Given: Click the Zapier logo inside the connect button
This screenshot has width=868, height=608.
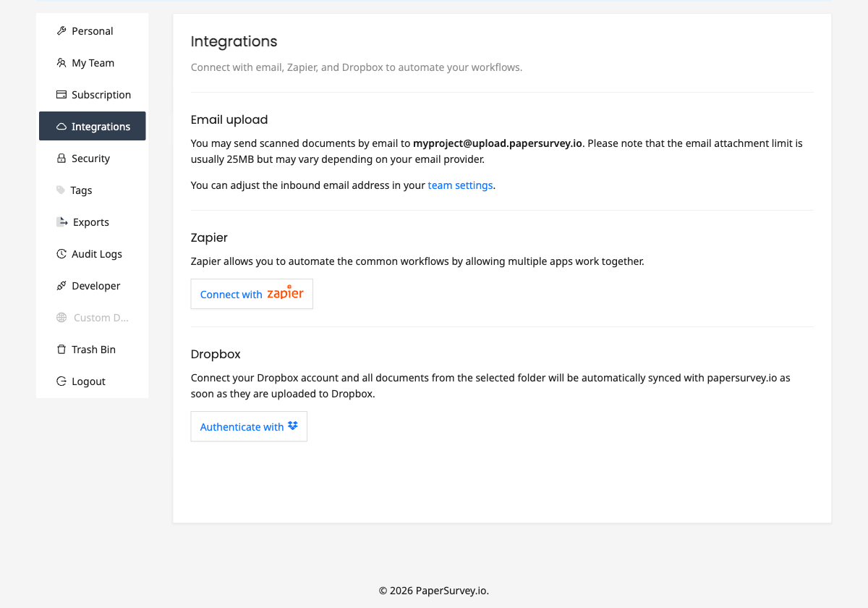Looking at the screenshot, I should 286,293.
